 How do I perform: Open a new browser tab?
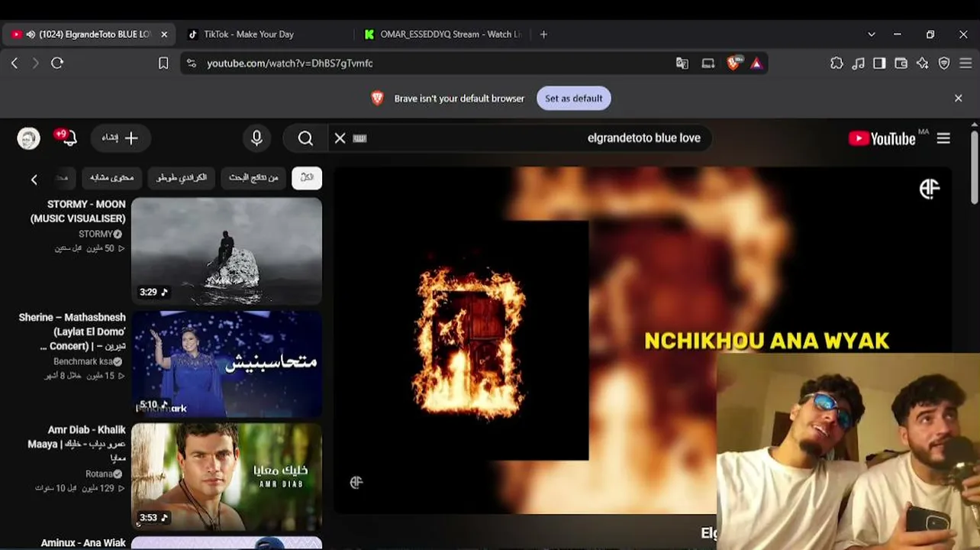pyautogui.click(x=543, y=34)
